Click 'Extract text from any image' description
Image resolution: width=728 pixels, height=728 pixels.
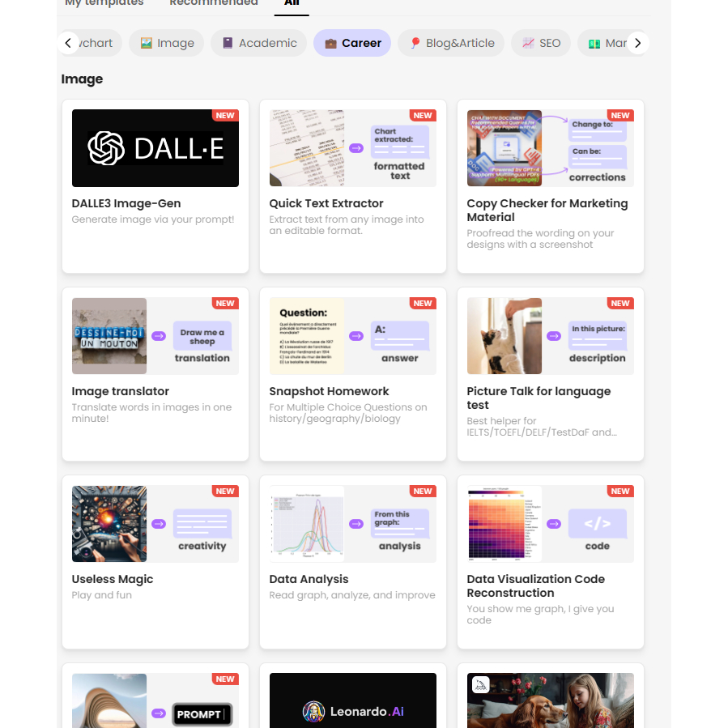(347, 224)
